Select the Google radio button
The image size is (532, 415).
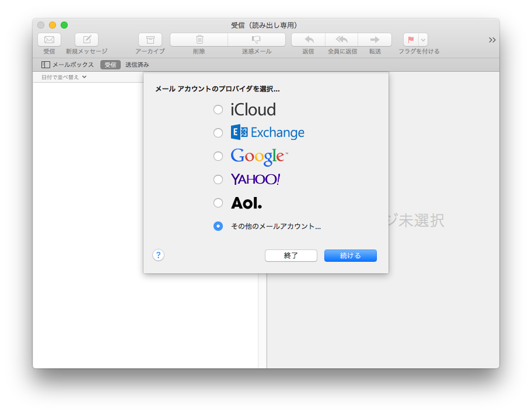pos(218,156)
